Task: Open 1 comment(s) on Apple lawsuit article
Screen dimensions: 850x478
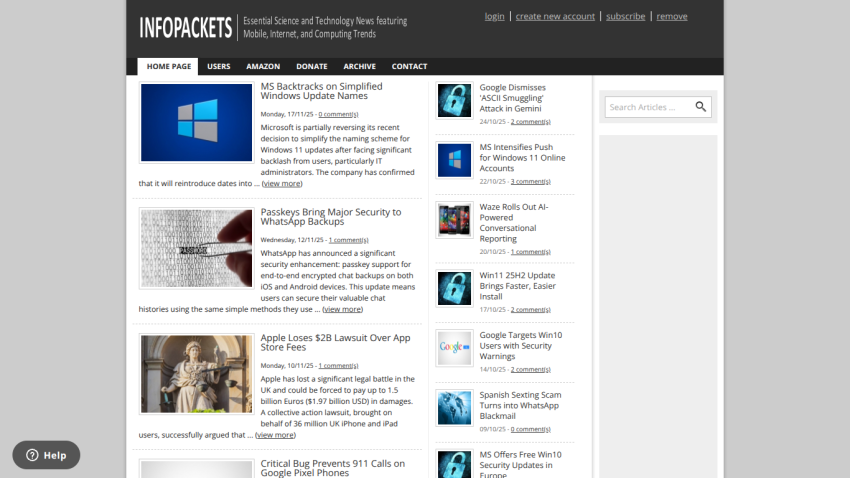Action: [338, 366]
